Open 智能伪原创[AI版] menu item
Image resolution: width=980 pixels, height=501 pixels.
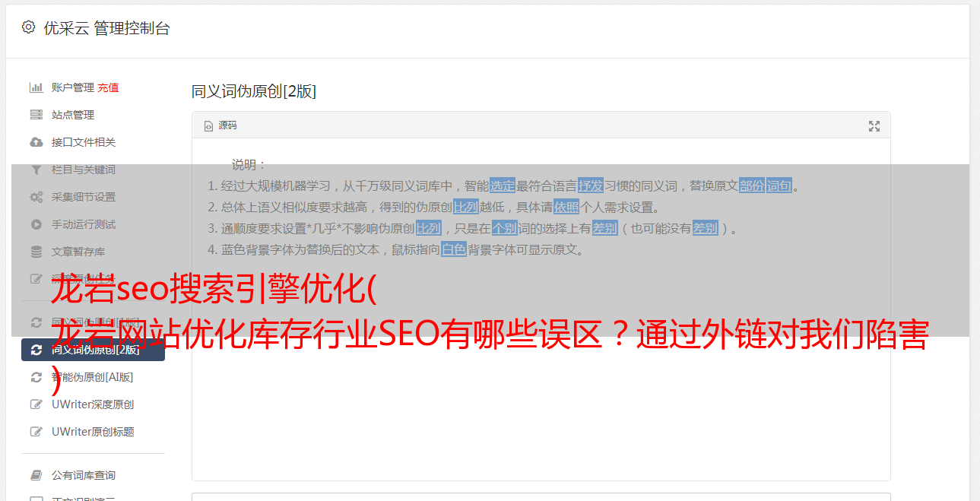pyautogui.click(x=93, y=377)
